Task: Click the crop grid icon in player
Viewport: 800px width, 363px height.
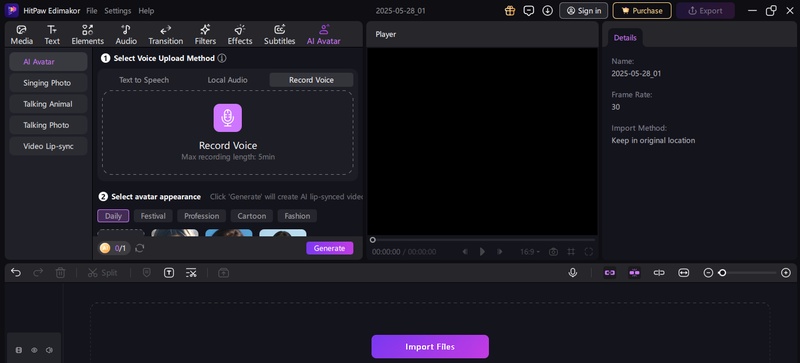Action: [571, 252]
